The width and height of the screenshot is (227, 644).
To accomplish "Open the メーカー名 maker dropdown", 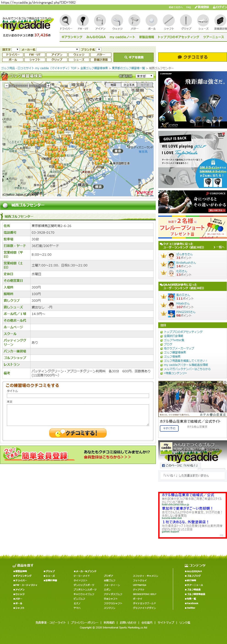I will 58,49.
